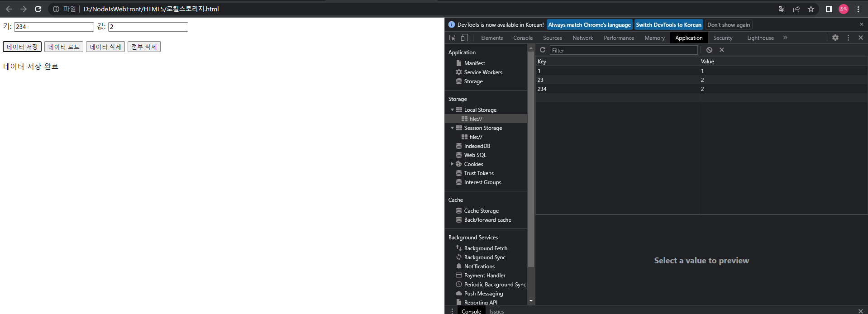
Task: Expand the Cookies tree node
Action: point(452,164)
